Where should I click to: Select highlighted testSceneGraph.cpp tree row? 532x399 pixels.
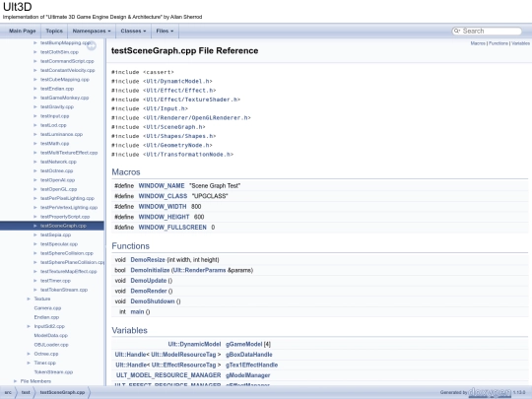click(x=52, y=226)
